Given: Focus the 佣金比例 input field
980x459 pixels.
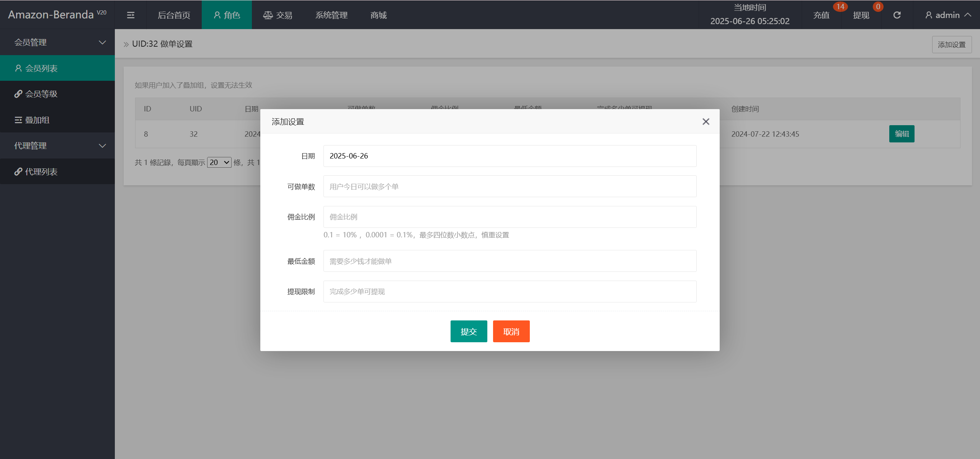Looking at the screenshot, I should point(510,217).
